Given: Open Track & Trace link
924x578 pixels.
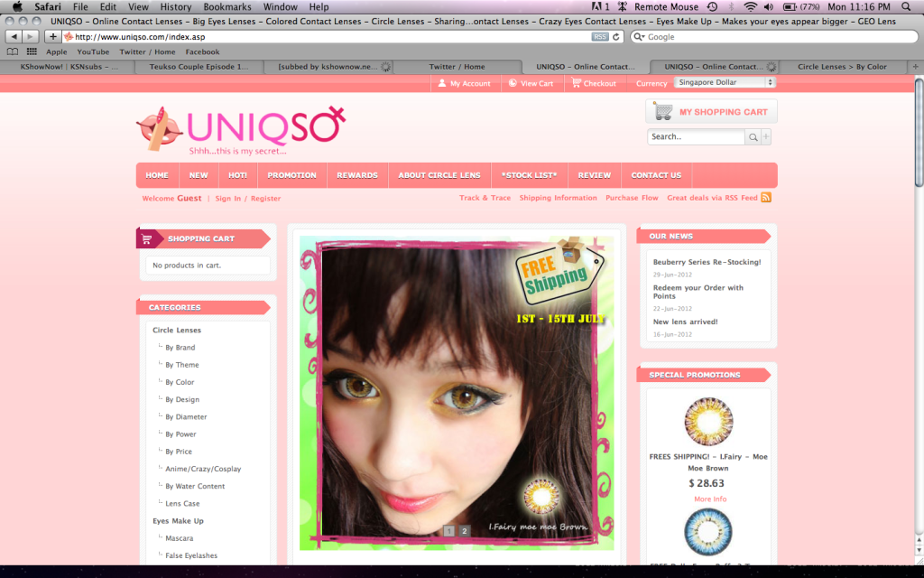Looking at the screenshot, I should point(485,198).
